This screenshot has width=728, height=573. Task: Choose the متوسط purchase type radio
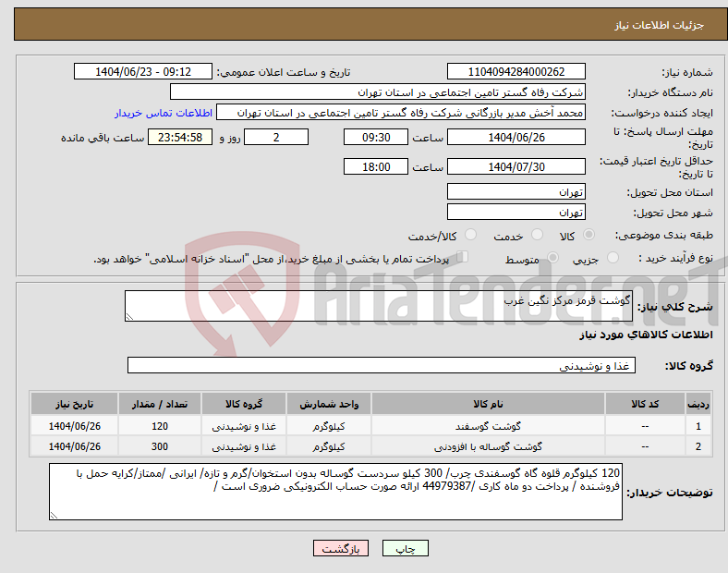(552, 257)
